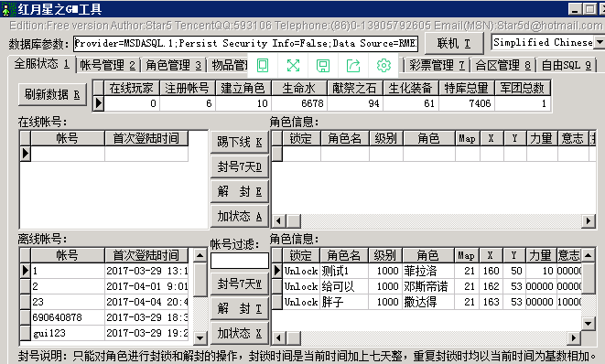Click the 封号7天D button
The height and width of the screenshot is (364, 605).
coord(239,167)
